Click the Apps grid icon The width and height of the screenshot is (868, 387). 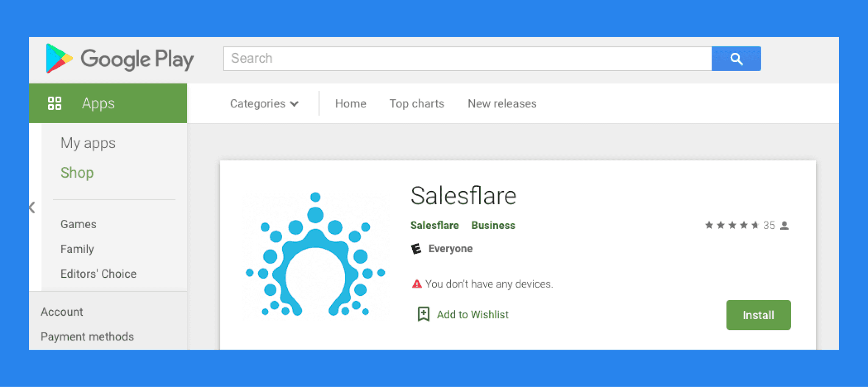(55, 103)
